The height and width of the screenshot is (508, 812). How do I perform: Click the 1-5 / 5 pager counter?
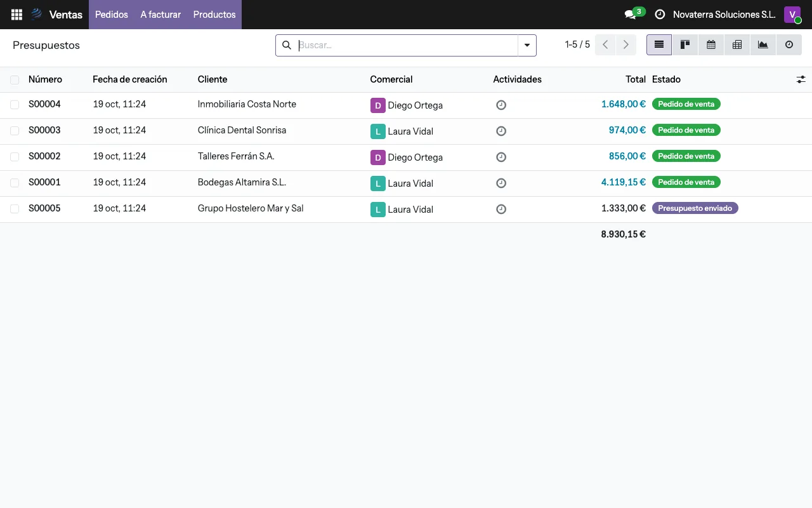577,44
